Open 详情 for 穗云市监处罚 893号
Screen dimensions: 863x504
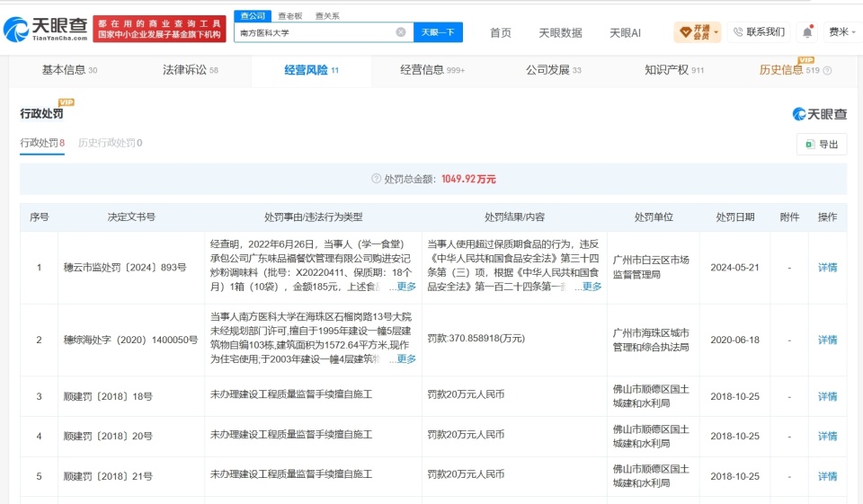coord(827,268)
